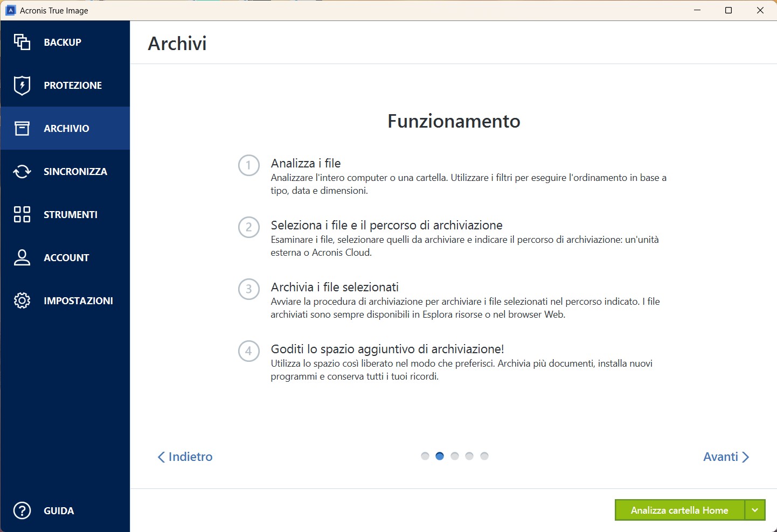Select the third page indicator dot
The image size is (777, 532).
click(455, 456)
